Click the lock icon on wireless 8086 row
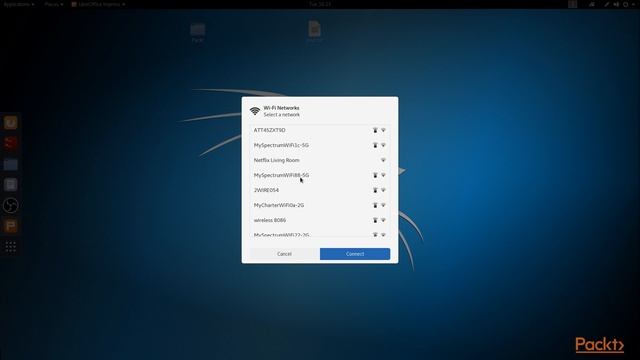The width and height of the screenshot is (640, 360). point(375,220)
